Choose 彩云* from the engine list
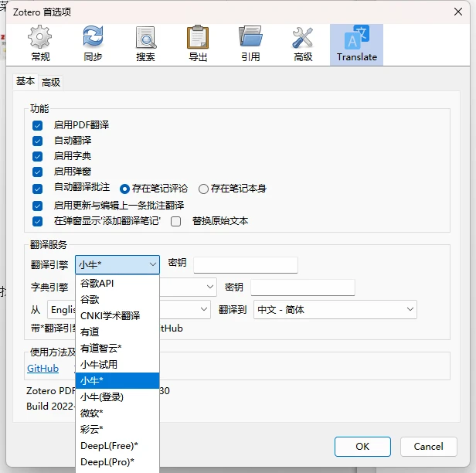The image size is (476, 473). (x=117, y=429)
